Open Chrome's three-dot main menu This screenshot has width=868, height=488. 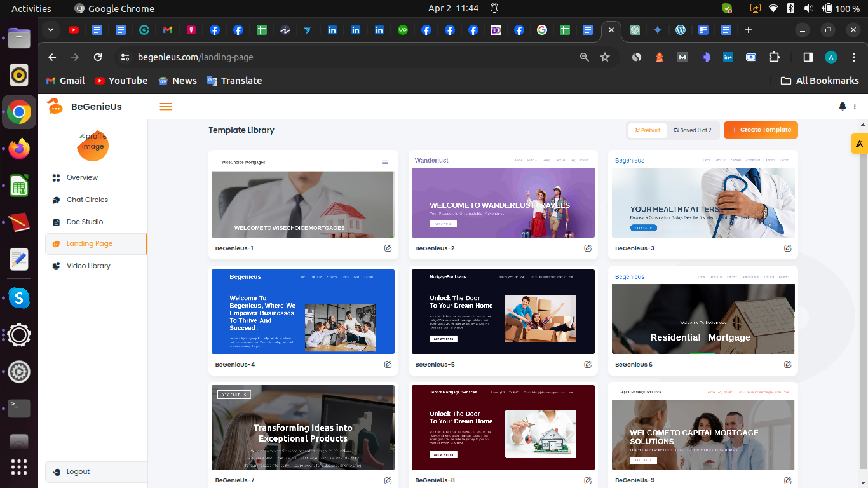(852, 57)
